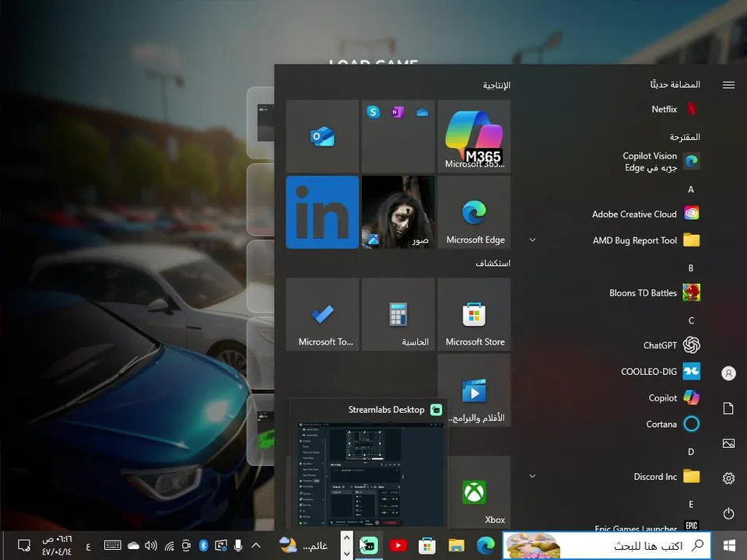Viewport: 747px width, 560px height.
Task: Open Microsoft Store tile
Action: point(474,314)
